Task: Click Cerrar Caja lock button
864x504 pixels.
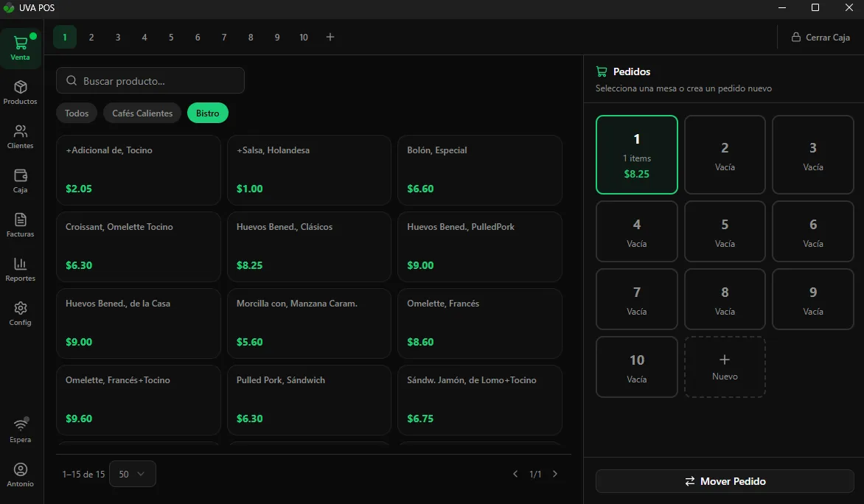Action: pos(821,38)
